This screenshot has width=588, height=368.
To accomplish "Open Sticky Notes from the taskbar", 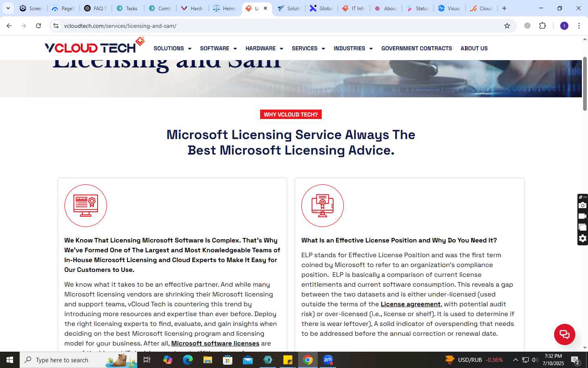I will click(287, 360).
